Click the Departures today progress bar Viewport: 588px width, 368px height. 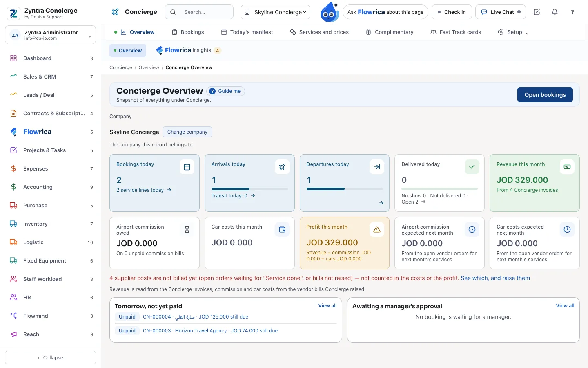345,189
